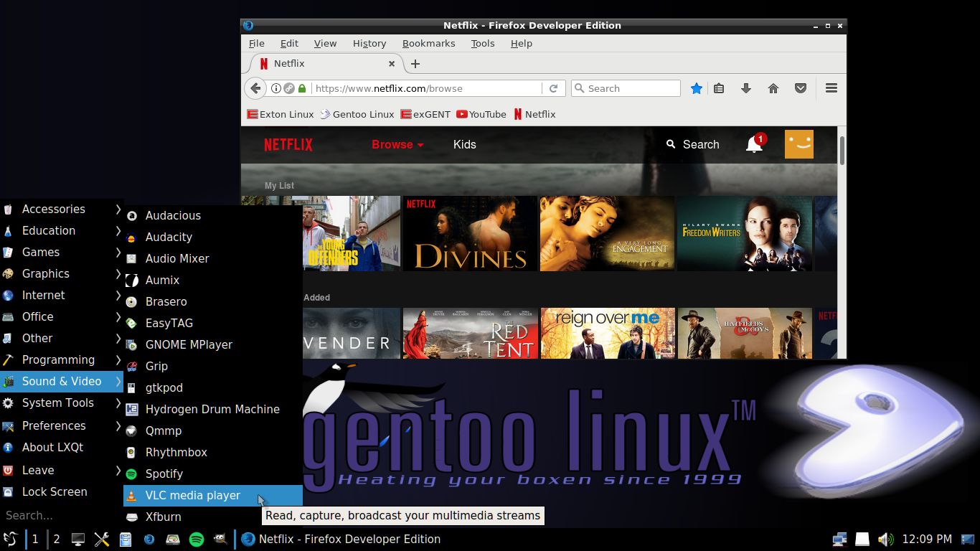980x551 pixels.
Task: Open the reading list icon beside the star
Action: 719,88
